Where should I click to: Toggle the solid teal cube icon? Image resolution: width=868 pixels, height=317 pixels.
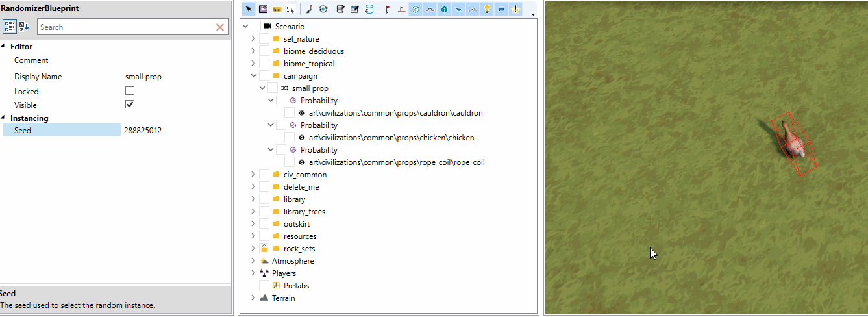click(444, 9)
